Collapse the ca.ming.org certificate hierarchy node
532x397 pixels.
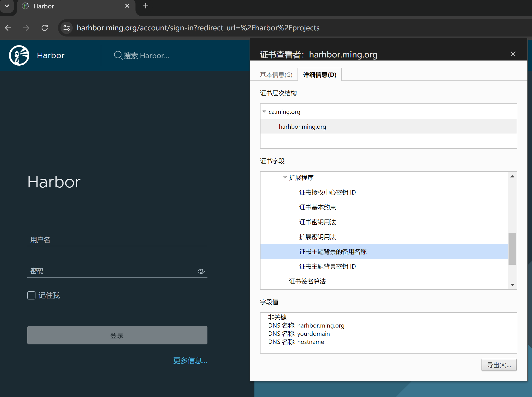coord(264,112)
